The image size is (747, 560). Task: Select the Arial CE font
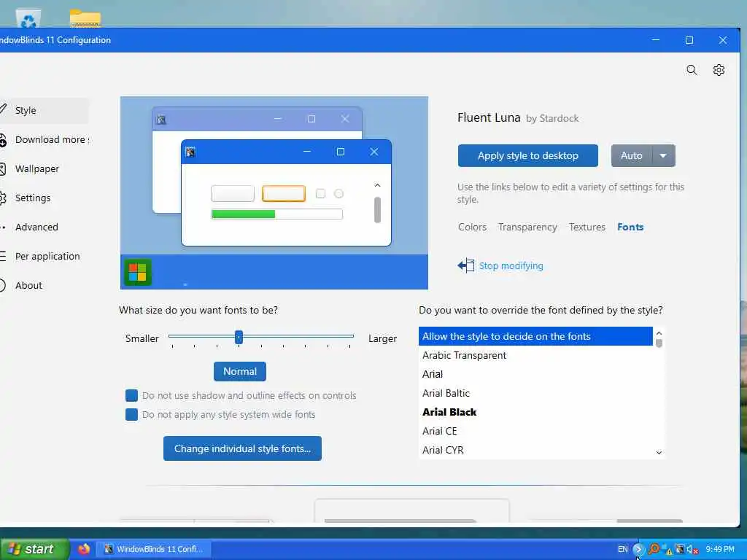(x=535, y=431)
